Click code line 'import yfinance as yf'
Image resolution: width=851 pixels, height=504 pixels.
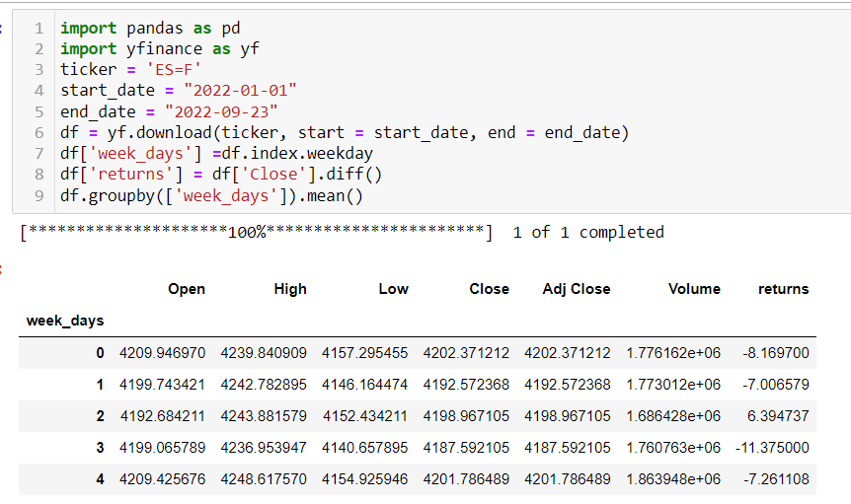coord(160,48)
